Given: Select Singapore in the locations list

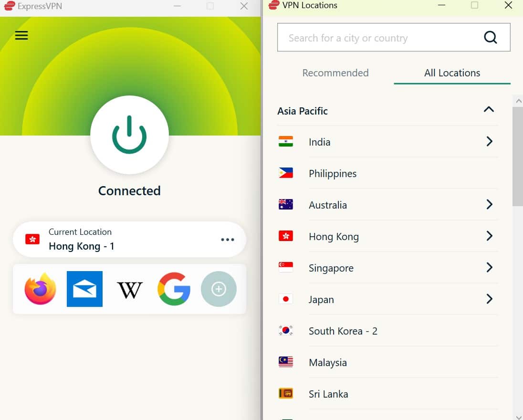Looking at the screenshot, I should 387,268.
